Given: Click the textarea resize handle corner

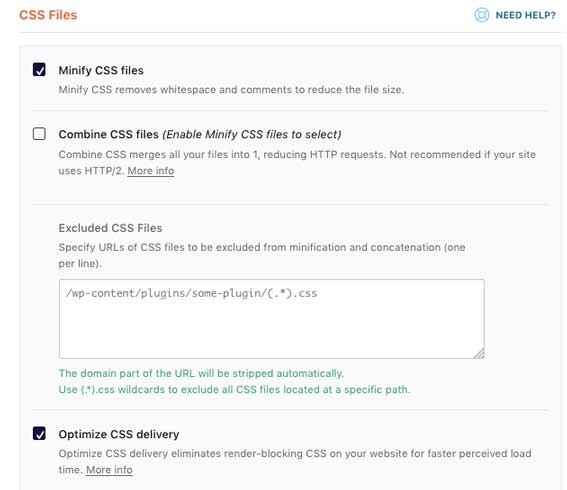Looking at the screenshot, I should click(x=479, y=353).
